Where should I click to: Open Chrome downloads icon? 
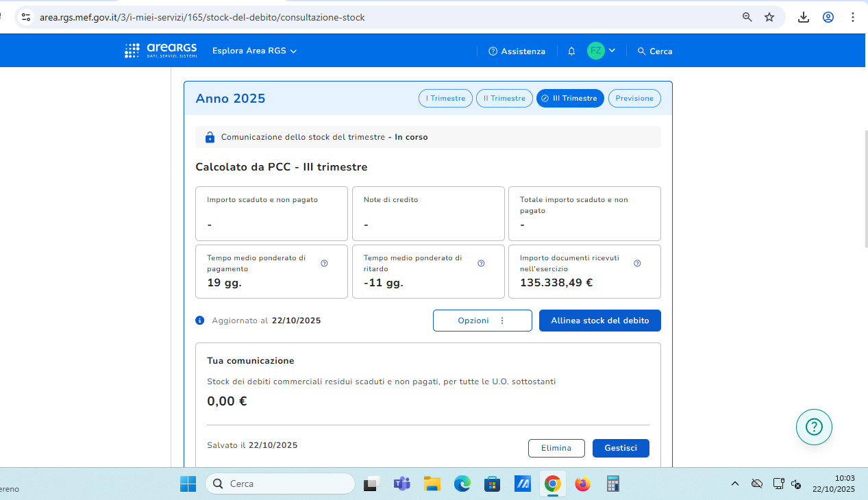point(804,17)
